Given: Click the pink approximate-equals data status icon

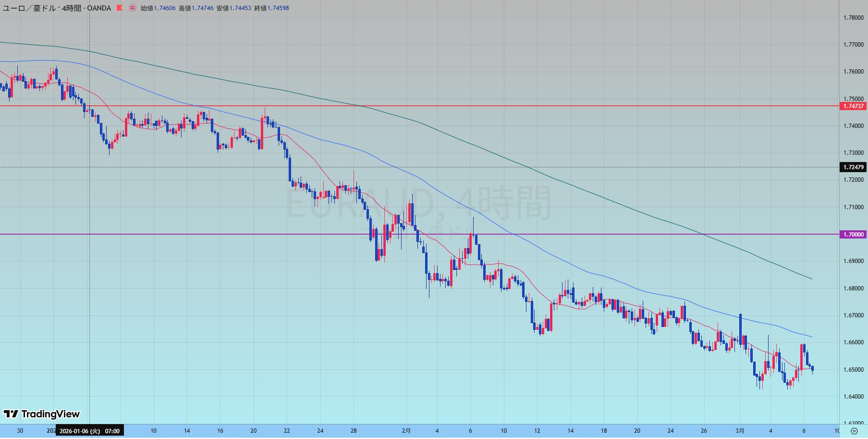Looking at the screenshot, I should click(x=132, y=8).
